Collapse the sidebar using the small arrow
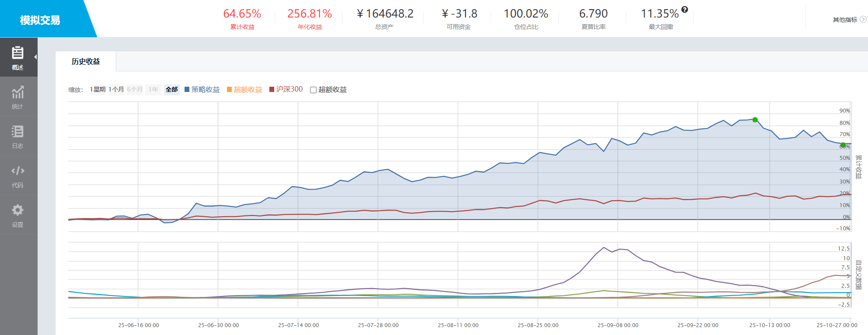 point(35,57)
